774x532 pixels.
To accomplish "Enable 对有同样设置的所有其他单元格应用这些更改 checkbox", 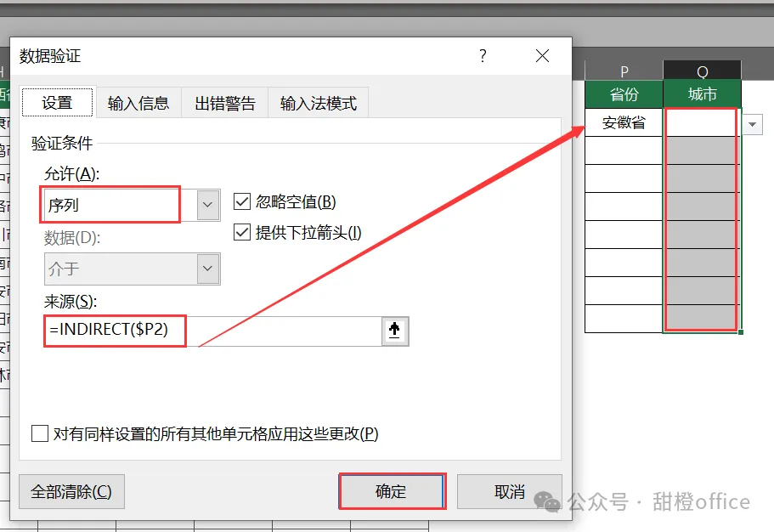I will 39,433.
